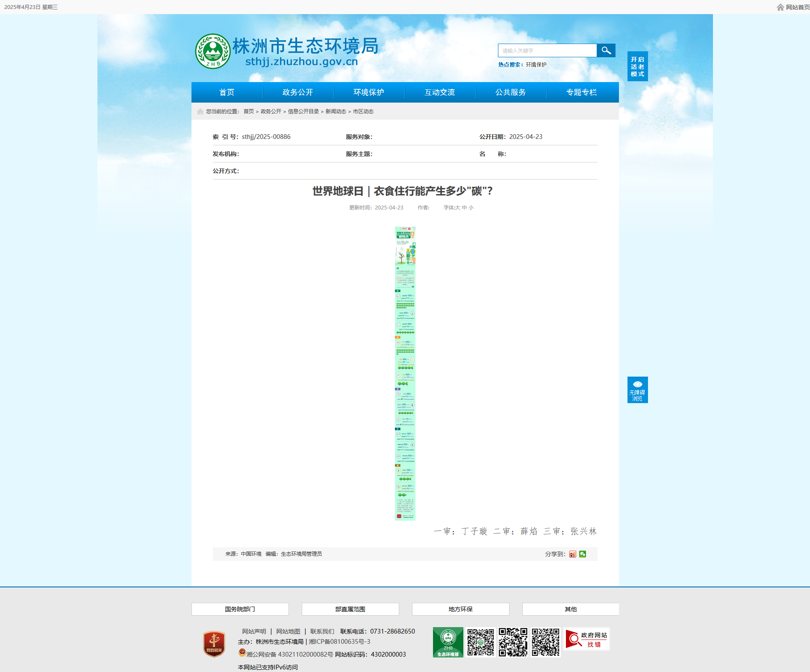Toggle 无障碍浏览 accessibility browsing
Screen dimensions: 810x672
(637, 389)
